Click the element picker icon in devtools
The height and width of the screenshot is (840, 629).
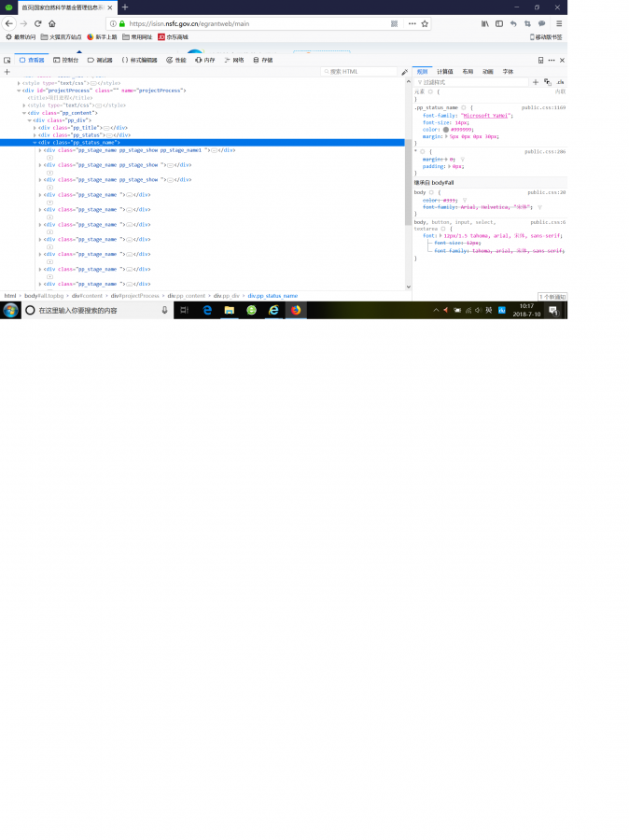pyautogui.click(x=7, y=60)
